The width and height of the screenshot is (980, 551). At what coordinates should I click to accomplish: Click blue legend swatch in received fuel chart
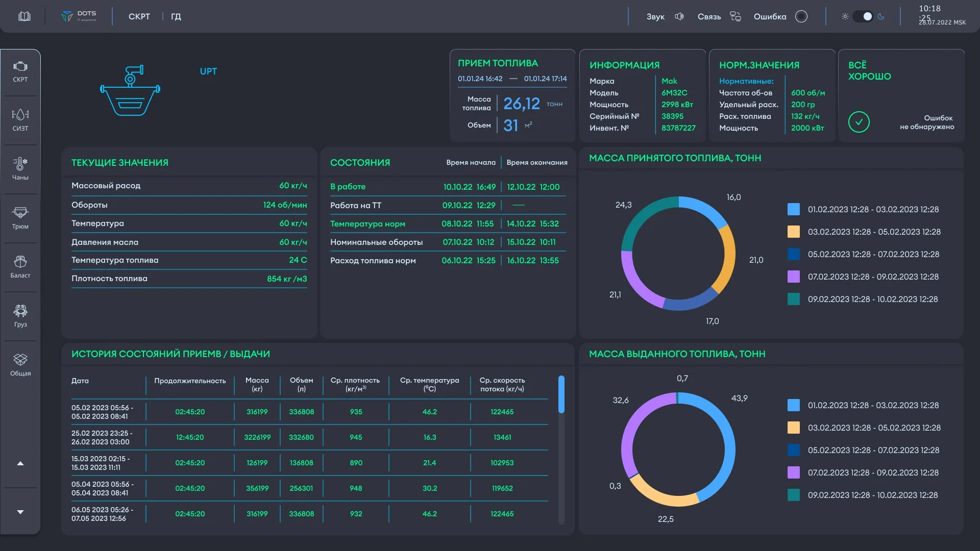pos(793,209)
